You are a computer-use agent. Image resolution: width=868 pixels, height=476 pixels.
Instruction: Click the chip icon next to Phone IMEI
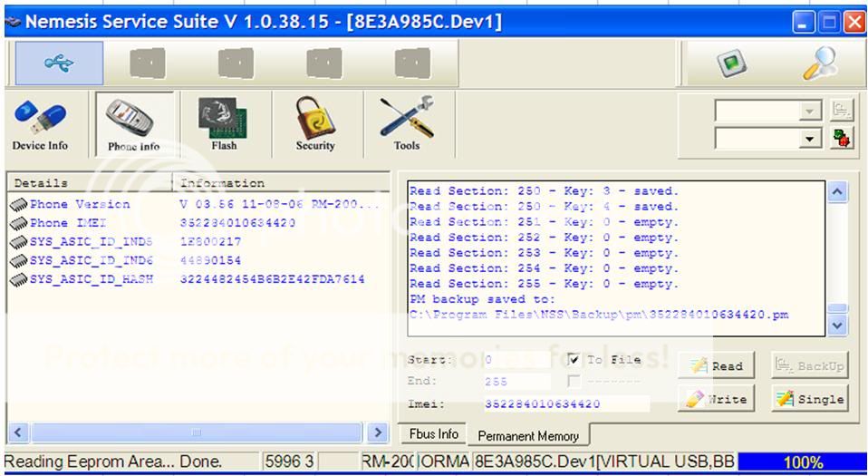18,223
